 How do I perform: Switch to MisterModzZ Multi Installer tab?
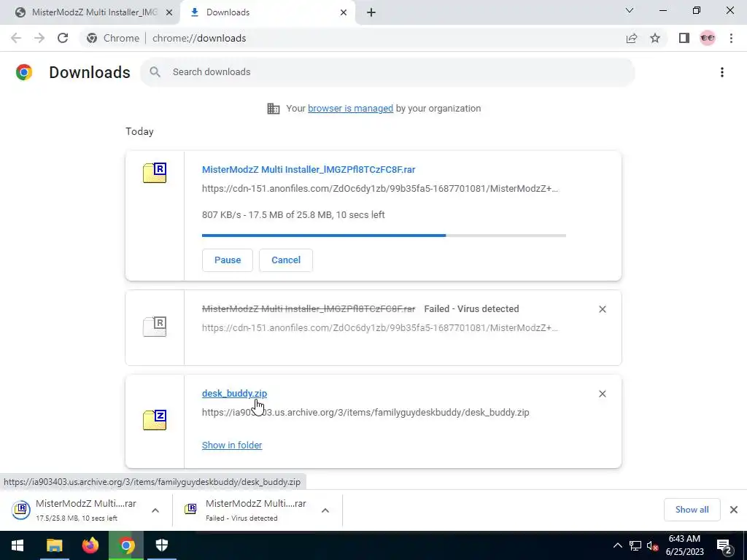tap(90, 12)
